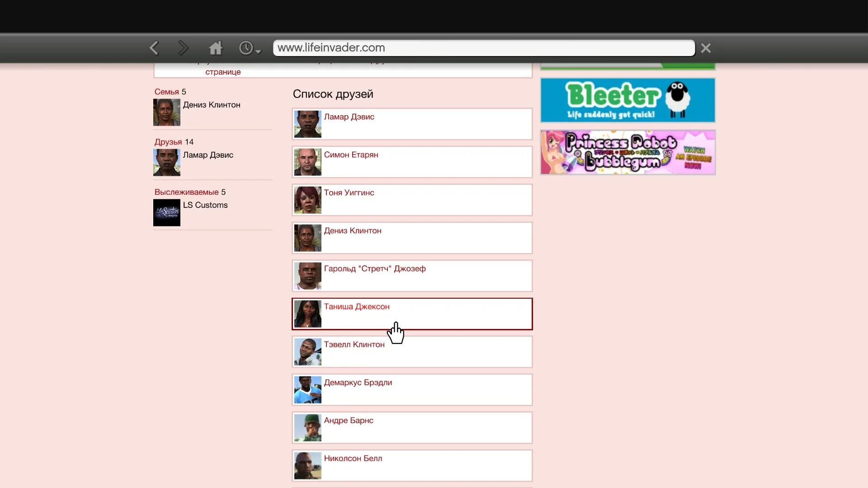Viewport: 868px width, 488px height.
Task: Open the browsing history dropdown
Action: (250, 48)
